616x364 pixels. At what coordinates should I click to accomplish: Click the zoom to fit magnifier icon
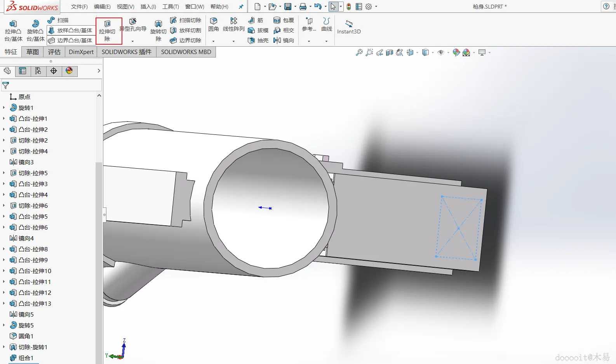(x=359, y=52)
